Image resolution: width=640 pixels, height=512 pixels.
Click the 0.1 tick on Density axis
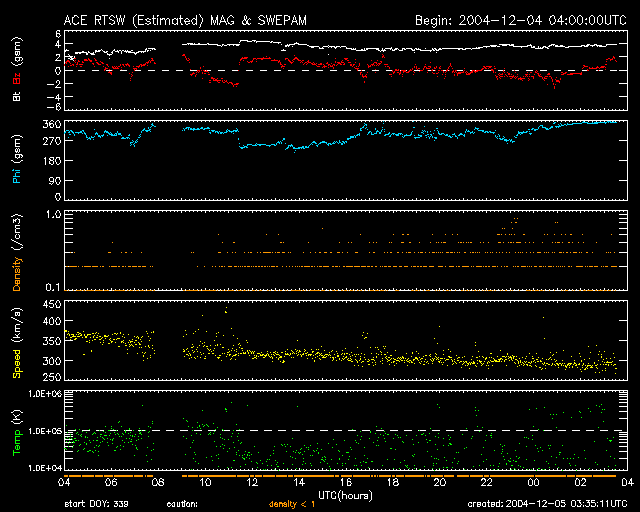(x=54, y=288)
